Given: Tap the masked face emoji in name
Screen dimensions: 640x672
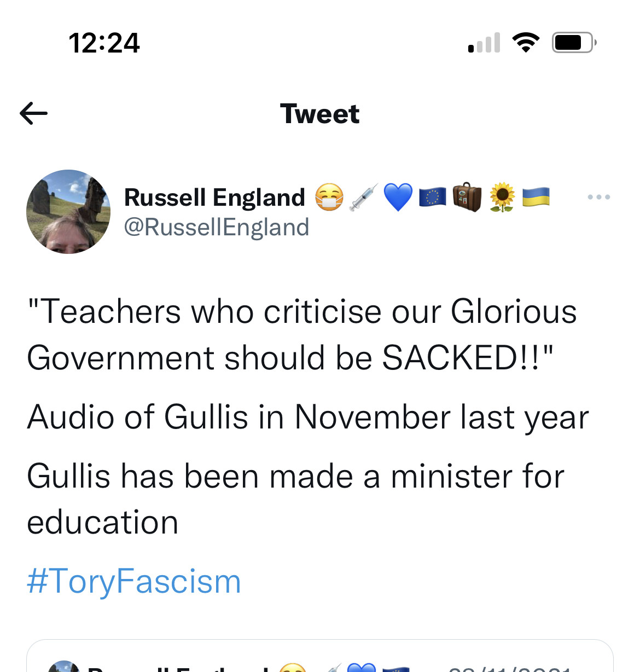Looking at the screenshot, I should tap(329, 198).
